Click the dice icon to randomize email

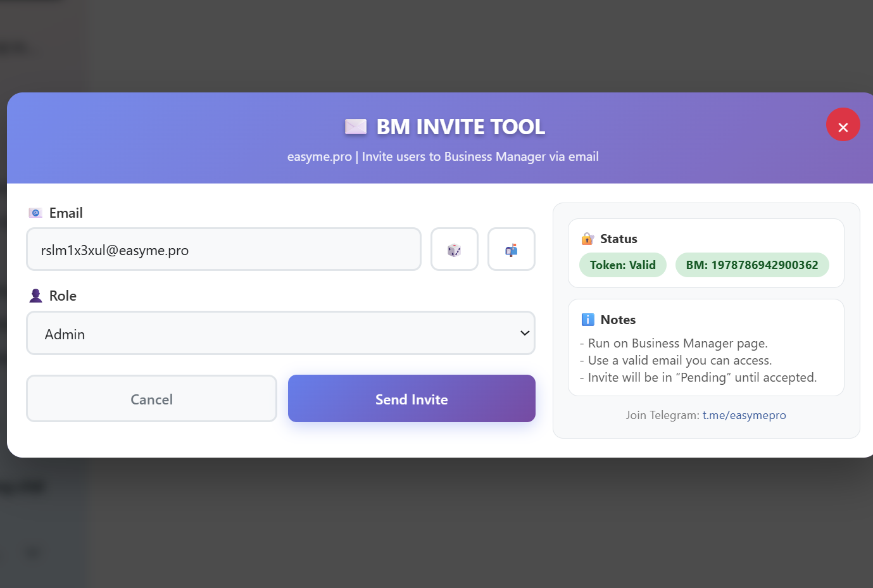pyautogui.click(x=454, y=249)
